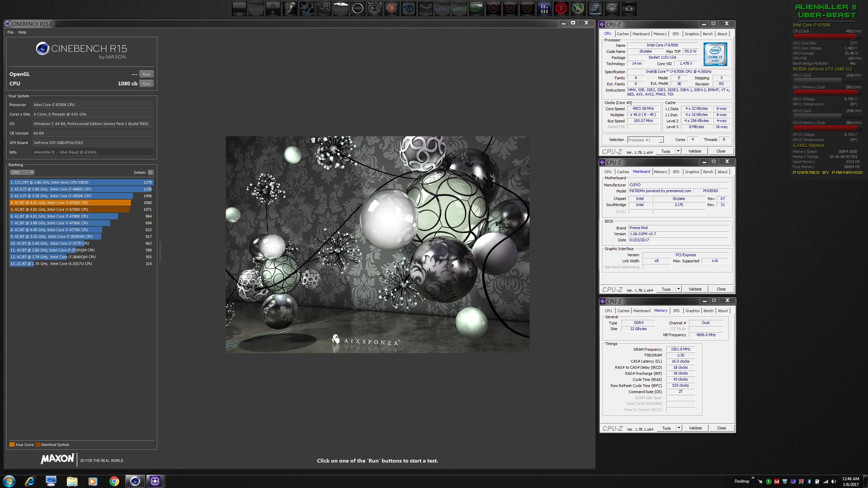Open HWiNFO blue bars dock icon
868x488 pixels.
[x=544, y=8]
